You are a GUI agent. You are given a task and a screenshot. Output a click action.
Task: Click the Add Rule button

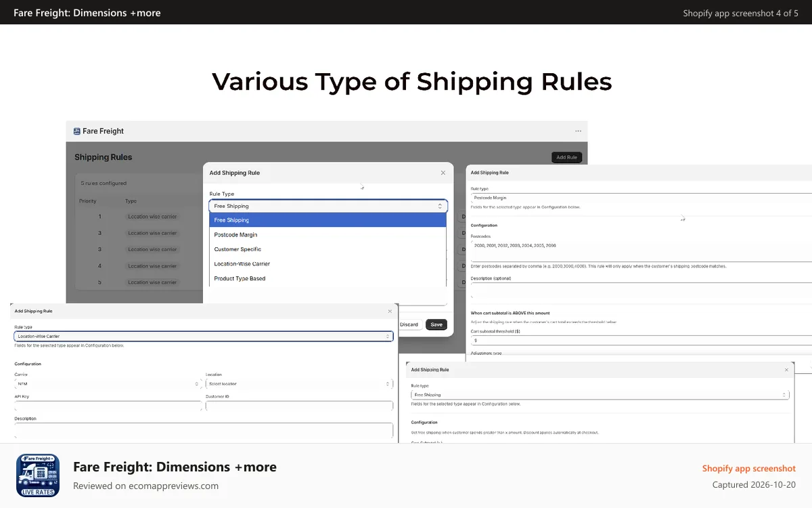pyautogui.click(x=566, y=157)
